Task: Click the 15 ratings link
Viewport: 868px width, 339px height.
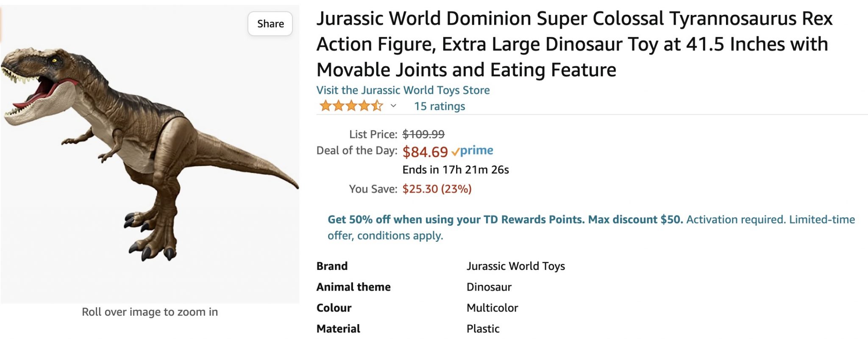Action: coord(439,106)
